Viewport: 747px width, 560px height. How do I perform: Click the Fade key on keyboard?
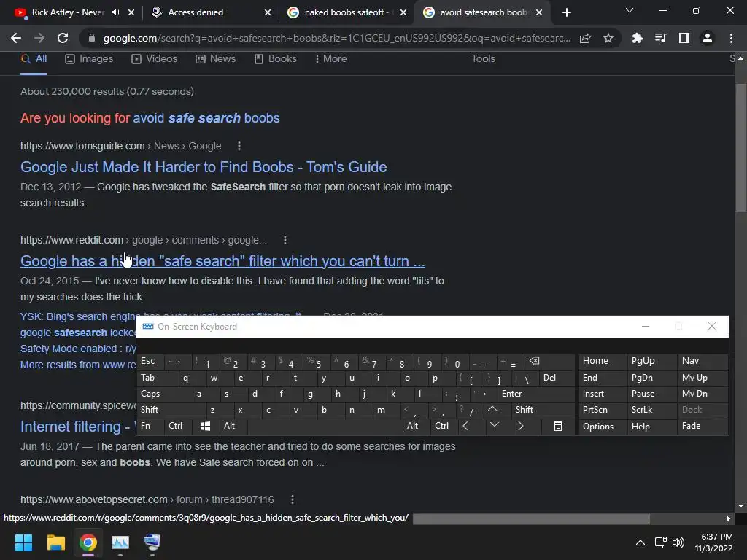pos(703,426)
